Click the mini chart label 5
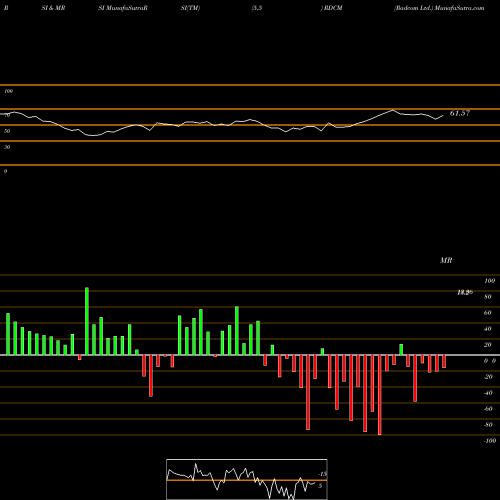The height and width of the screenshot is (500, 500). (320, 486)
